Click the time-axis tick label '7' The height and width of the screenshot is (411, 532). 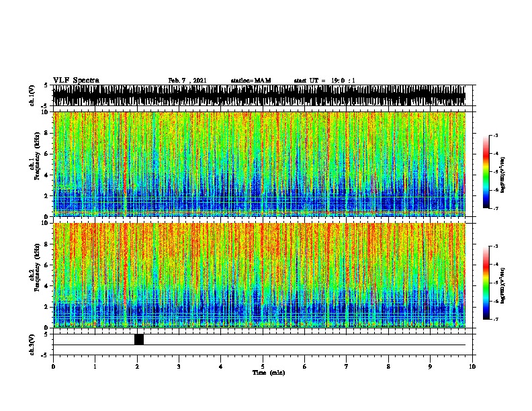click(x=347, y=367)
